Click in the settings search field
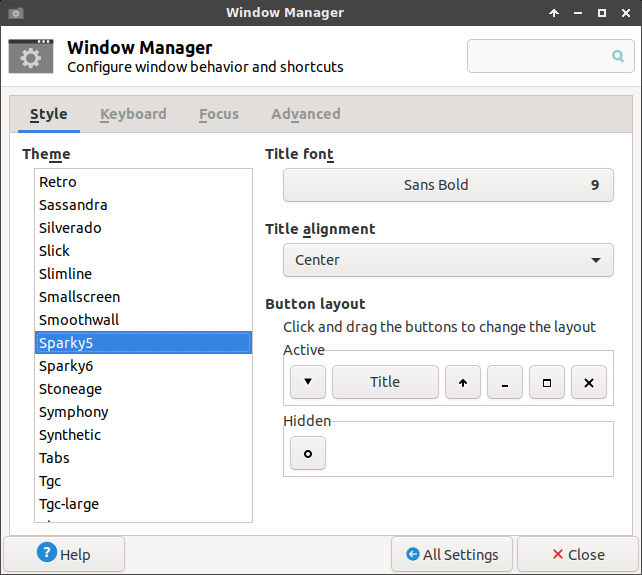The width and height of the screenshot is (642, 575). click(x=540, y=57)
